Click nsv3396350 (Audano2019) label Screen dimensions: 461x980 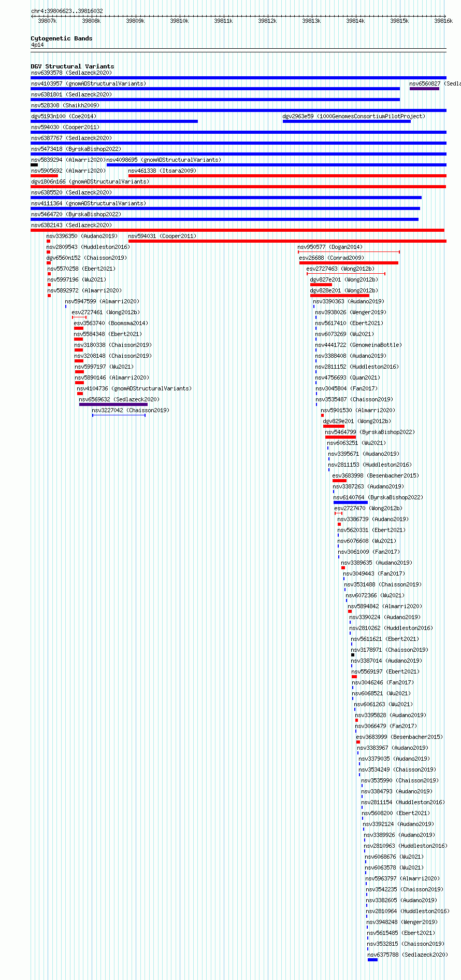[82, 236]
